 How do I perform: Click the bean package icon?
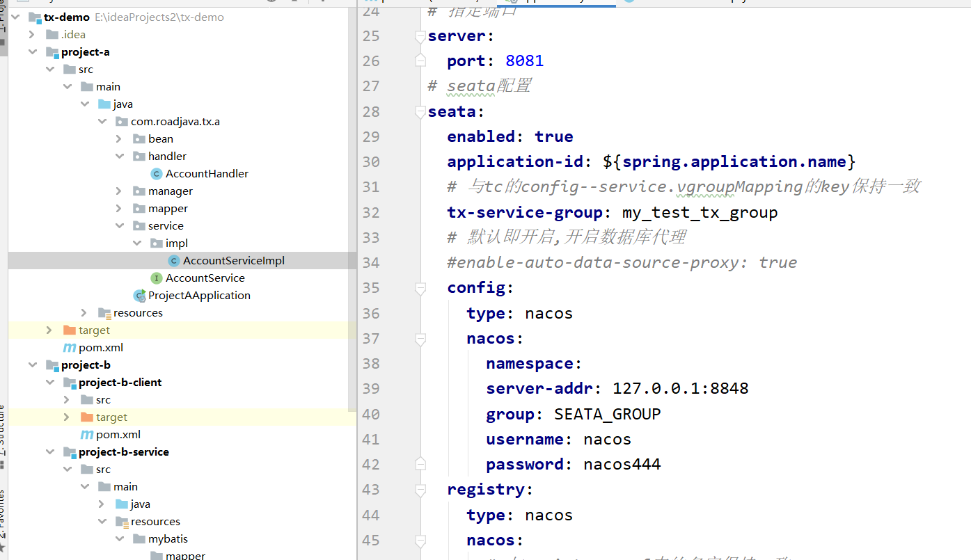(139, 138)
